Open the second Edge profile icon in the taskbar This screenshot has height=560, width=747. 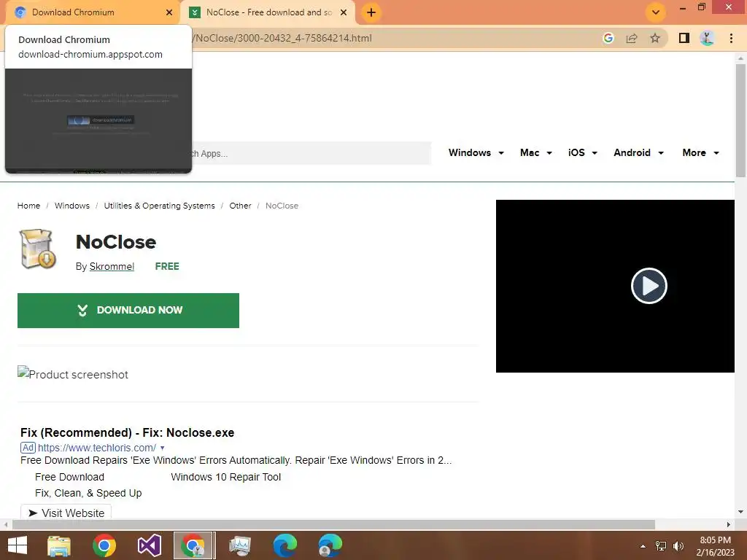[330, 545]
